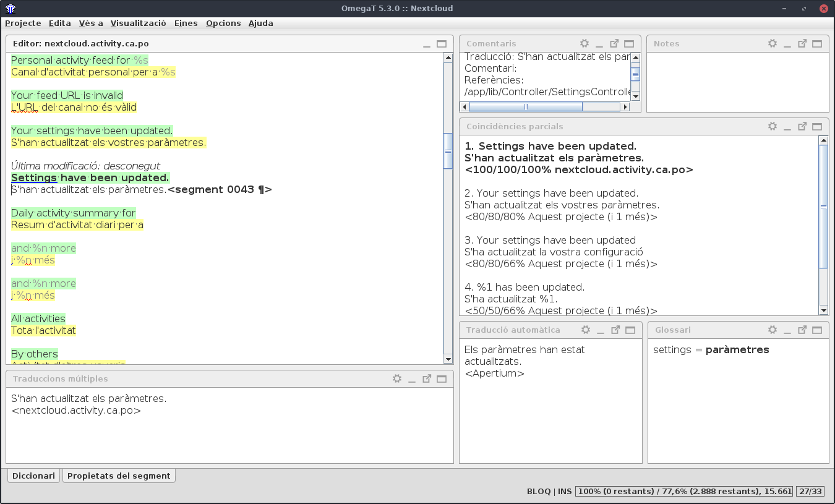835x504 pixels.
Task: Click Comentaris horizontal scroll right arrow
Action: [x=625, y=106]
